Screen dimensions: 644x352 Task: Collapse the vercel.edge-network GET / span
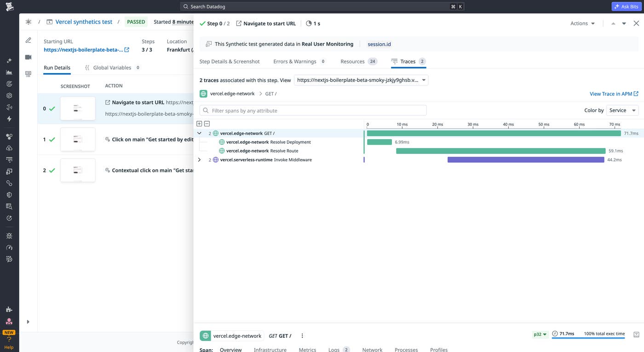tap(199, 133)
